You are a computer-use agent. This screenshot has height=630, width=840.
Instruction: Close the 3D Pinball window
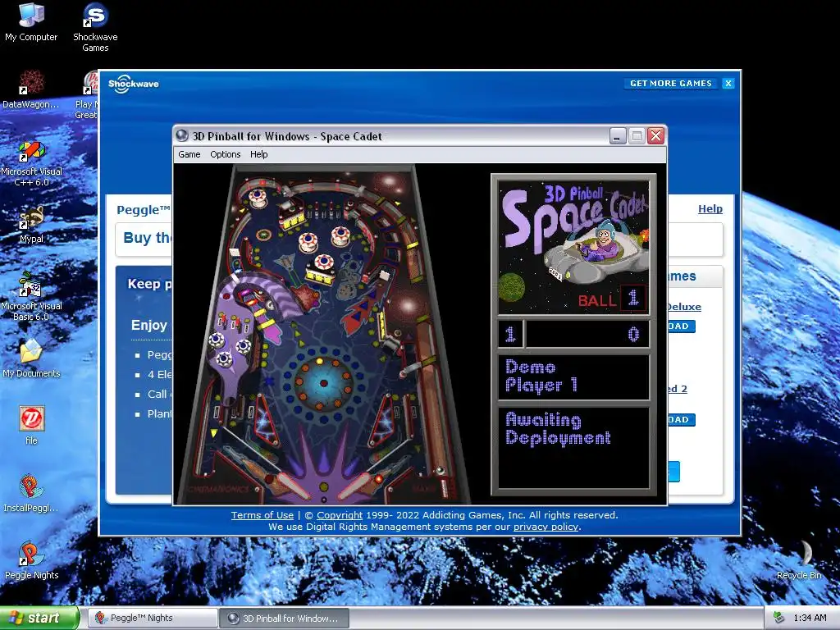click(655, 136)
